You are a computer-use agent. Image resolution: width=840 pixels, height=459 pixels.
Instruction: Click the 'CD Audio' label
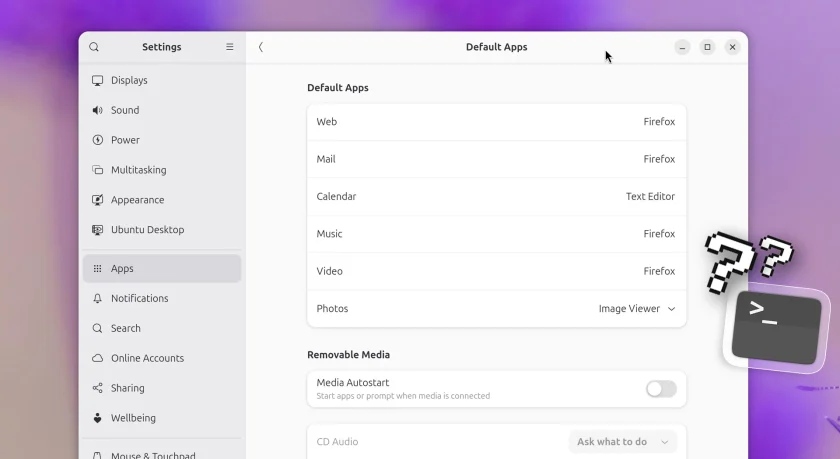click(337, 442)
